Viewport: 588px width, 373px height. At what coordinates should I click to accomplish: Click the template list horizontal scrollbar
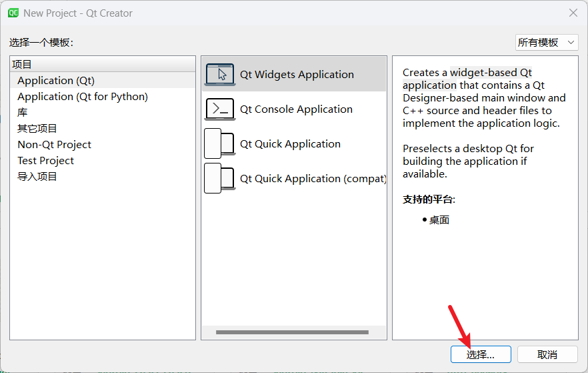click(292, 332)
